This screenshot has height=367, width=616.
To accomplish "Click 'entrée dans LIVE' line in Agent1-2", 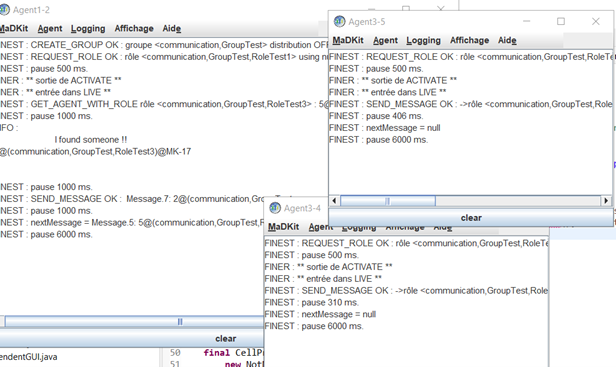I will click(55, 92).
